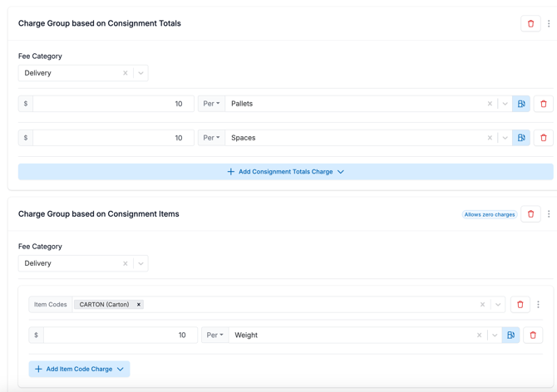Open more options for CARTON item codes row
This screenshot has height=392, width=557.
click(539, 305)
